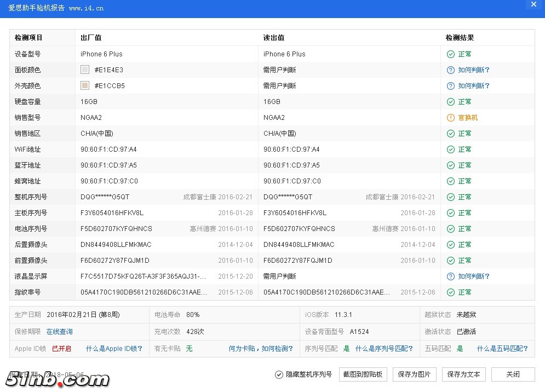This screenshot has width=545, height=392.
Task: Click the question mark icon for 面板颜色
Action: click(451, 70)
